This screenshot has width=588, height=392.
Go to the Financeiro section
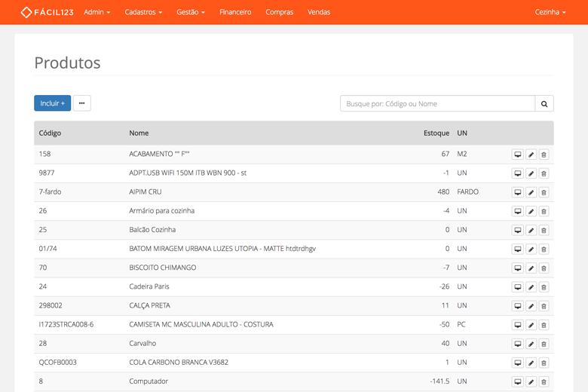235,12
